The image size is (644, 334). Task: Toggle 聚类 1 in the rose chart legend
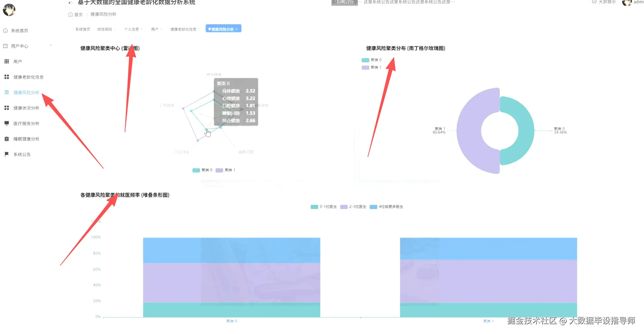(372, 67)
